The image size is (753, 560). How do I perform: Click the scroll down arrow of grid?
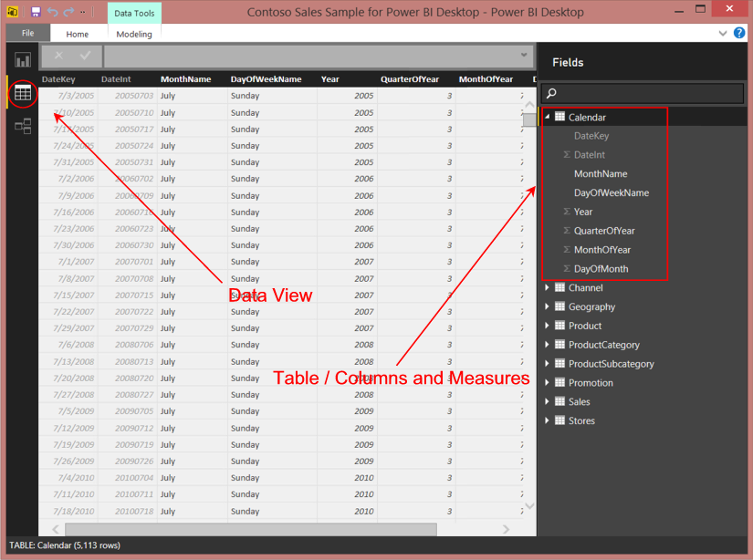[529, 506]
